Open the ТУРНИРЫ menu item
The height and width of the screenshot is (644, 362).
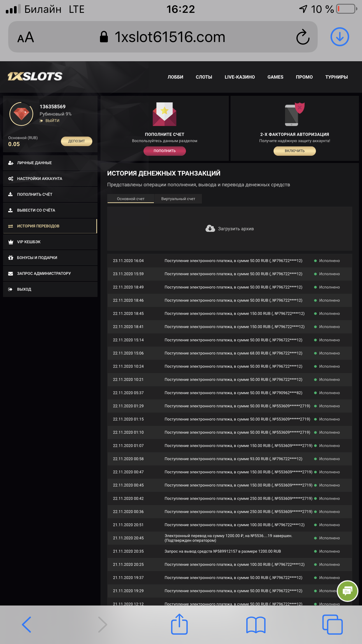coord(337,77)
